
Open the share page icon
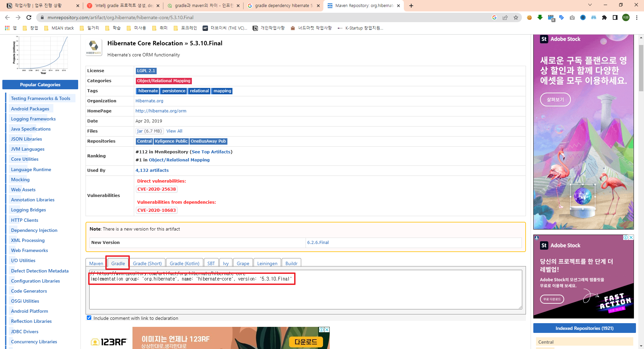(505, 17)
